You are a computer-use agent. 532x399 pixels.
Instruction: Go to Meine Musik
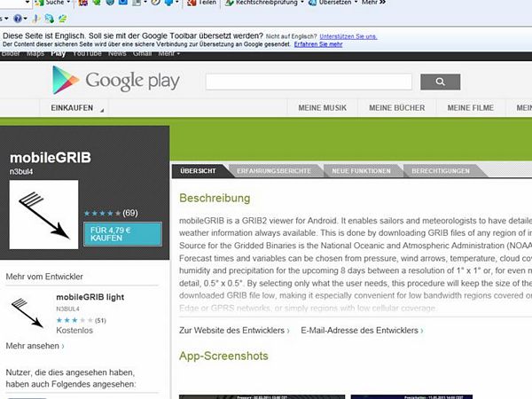(x=322, y=108)
